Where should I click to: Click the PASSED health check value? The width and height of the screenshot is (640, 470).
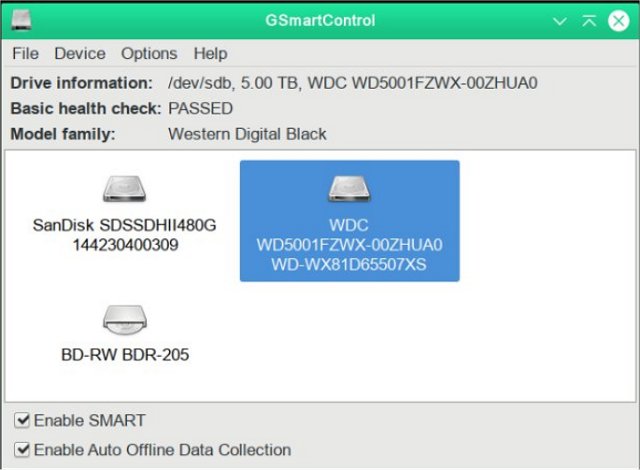tap(200, 109)
